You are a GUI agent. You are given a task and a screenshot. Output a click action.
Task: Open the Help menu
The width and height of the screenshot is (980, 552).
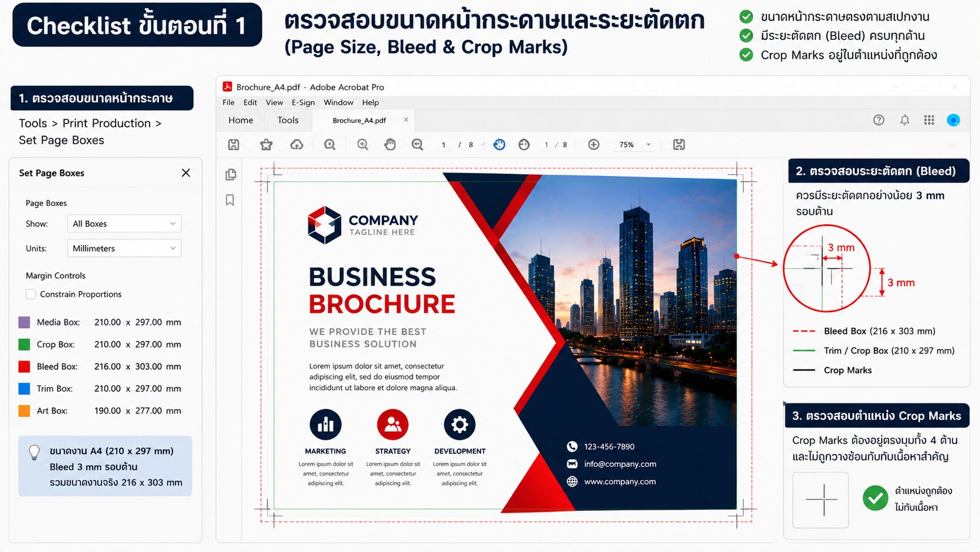pos(370,103)
